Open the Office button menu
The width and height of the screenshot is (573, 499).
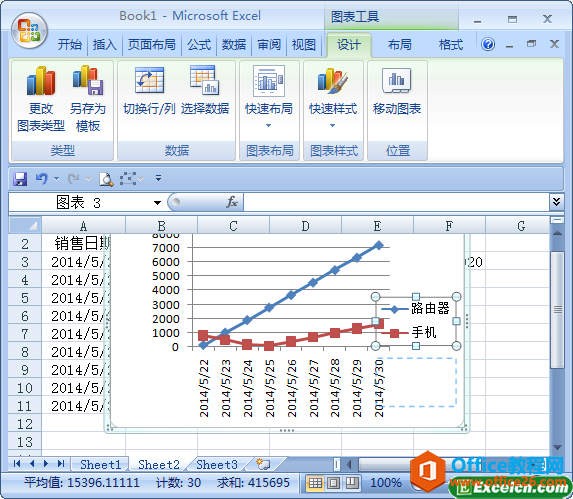click(x=29, y=31)
